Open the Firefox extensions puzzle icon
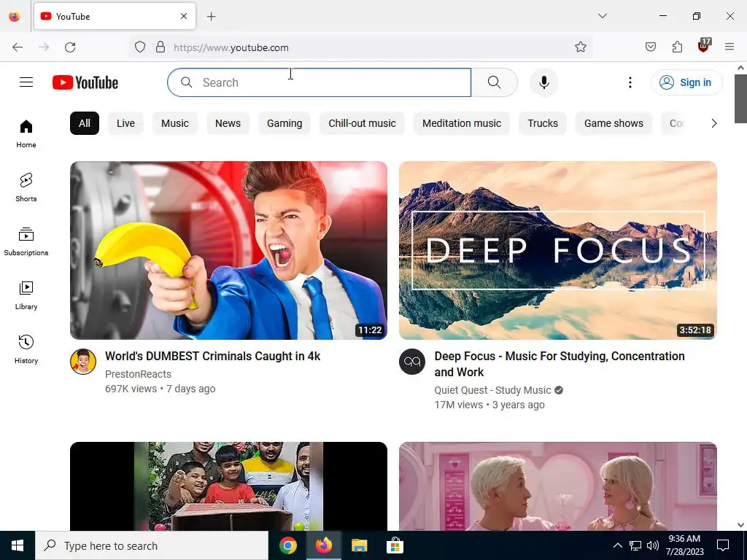The height and width of the screenshot is (560, 747). tap(677, 47)
